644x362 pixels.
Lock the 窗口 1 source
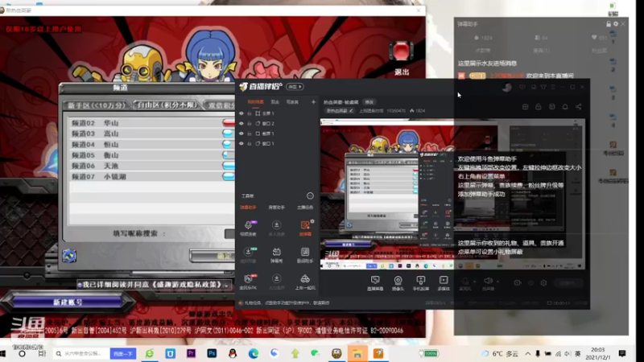[250, 143]
